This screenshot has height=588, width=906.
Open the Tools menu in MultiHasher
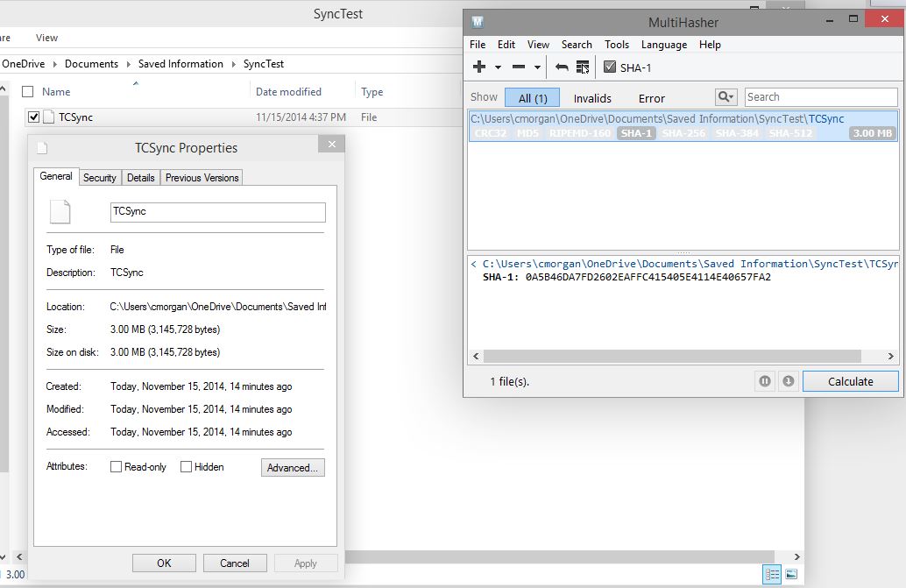617,45
